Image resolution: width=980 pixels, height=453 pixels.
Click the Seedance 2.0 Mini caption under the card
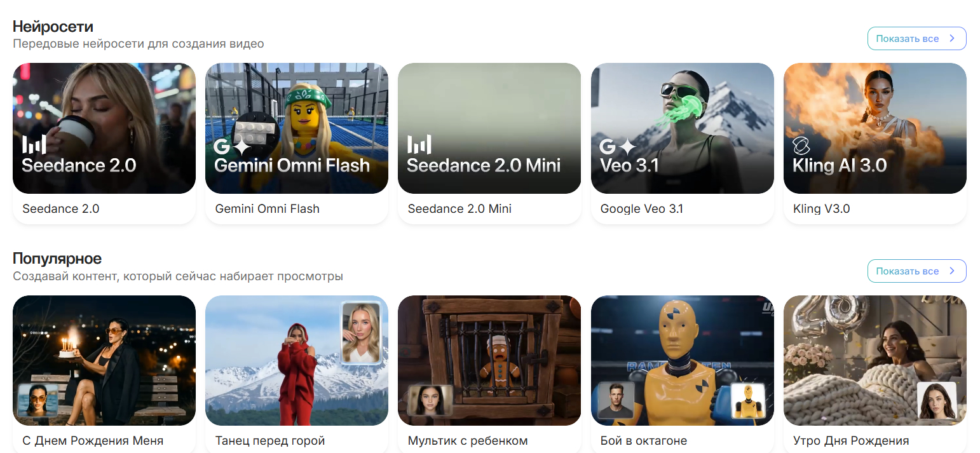click(459, 208)
